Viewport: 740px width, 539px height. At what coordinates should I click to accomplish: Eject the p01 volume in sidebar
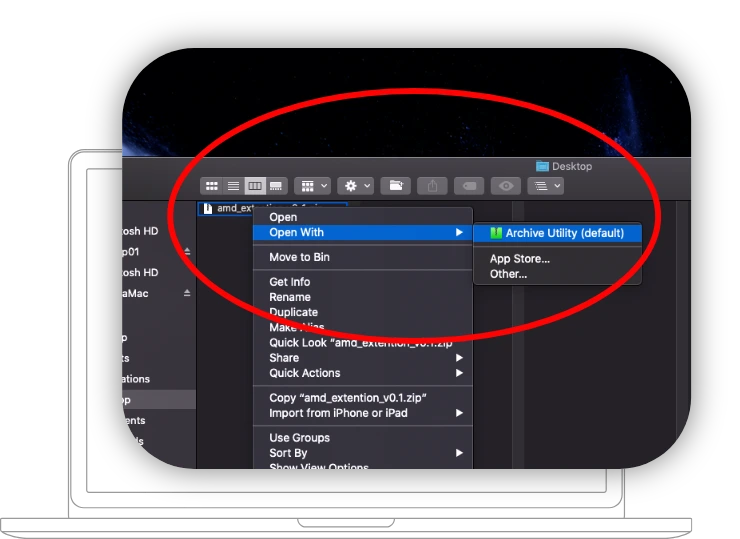point(187,252)
